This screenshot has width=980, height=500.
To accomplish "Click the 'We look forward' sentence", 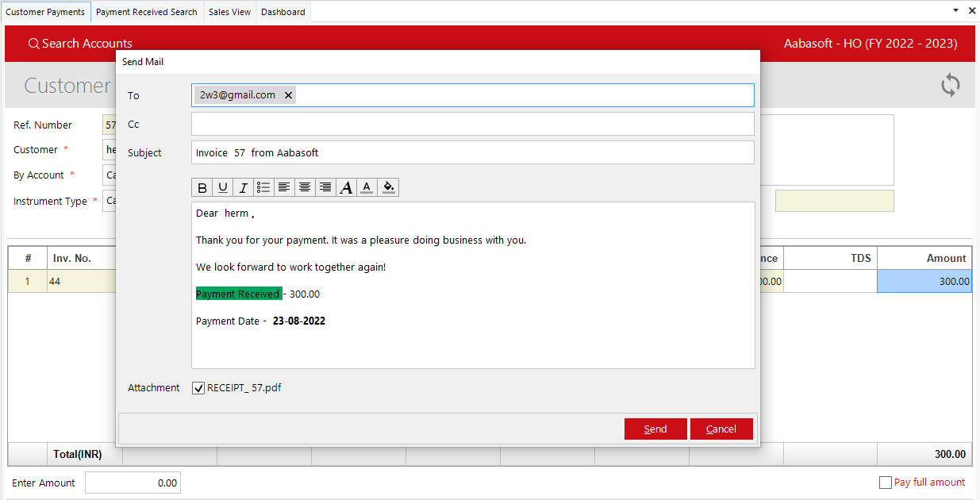I will tap(290, 267).
